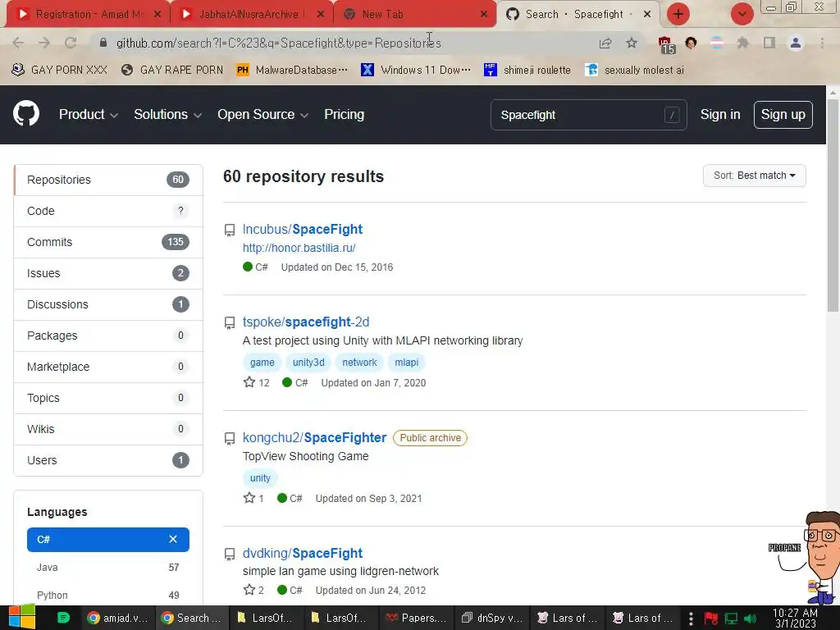Open the Pricing page link
The width and height of the screenshot is (840, 630).
[x=344, y=114]
